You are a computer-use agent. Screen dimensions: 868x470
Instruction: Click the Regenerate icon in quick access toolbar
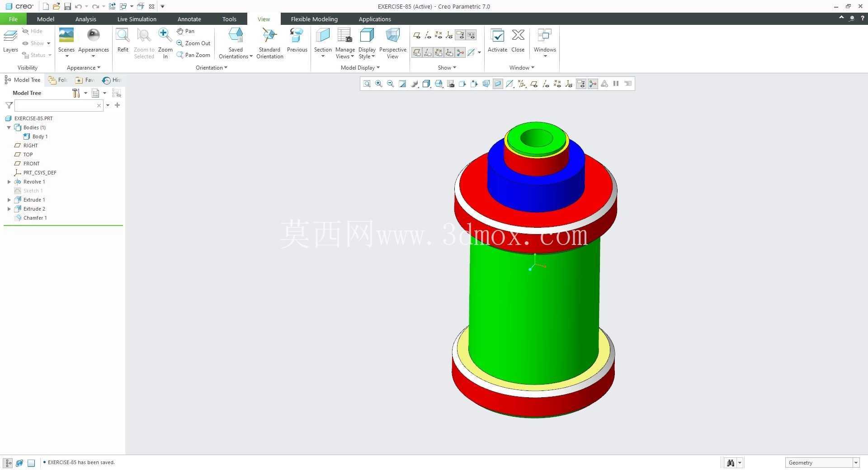tap(112, 6)
